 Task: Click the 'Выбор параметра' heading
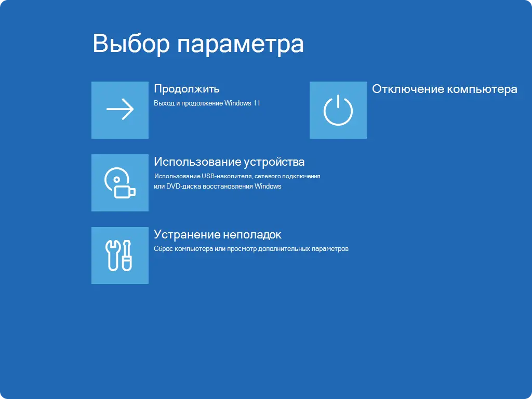(198, 44)
